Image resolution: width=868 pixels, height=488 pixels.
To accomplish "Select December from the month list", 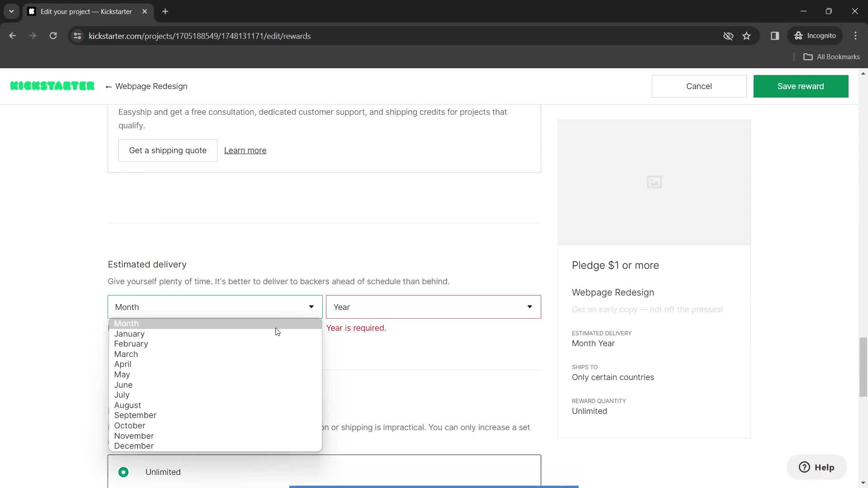I will point(134,446).
